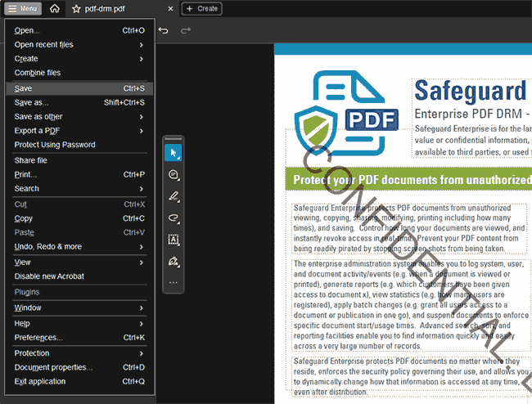Select Protect Using Password
The height and width of the screenshot is (404, 532).
tap(79, 145)
